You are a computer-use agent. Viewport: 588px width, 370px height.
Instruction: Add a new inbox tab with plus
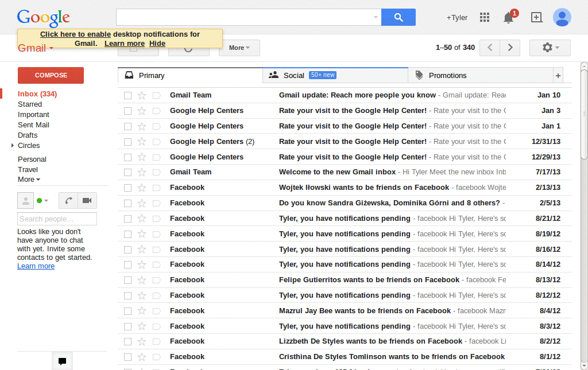pos(558,76)
